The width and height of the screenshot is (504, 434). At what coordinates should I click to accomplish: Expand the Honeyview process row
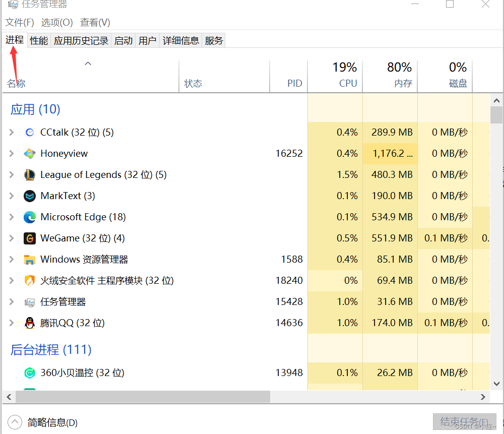[12, 154]
